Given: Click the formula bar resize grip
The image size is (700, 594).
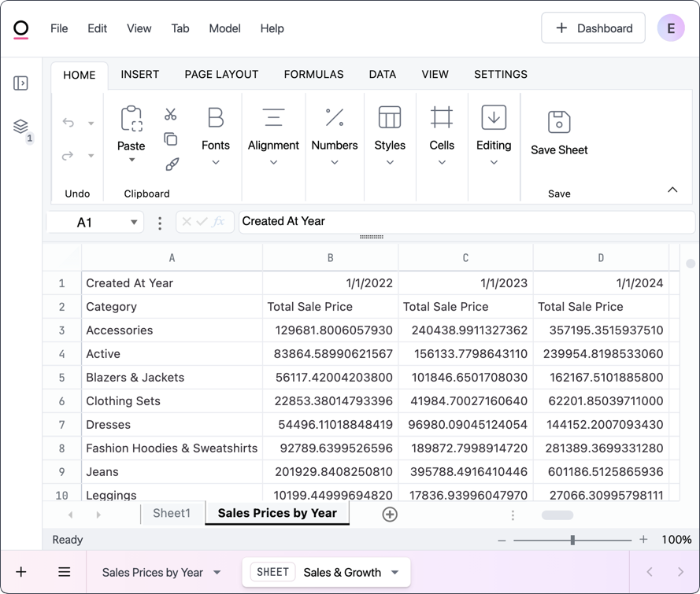Looking at the screenshot, I should pos(372,238).
